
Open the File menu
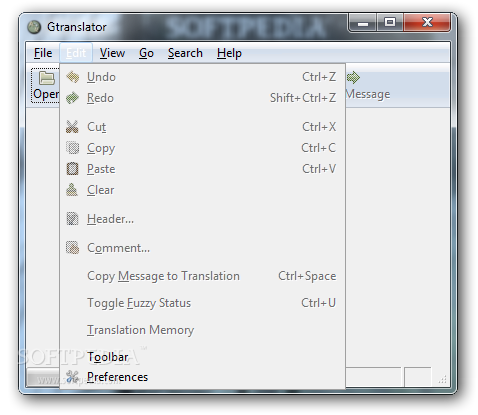43,53
